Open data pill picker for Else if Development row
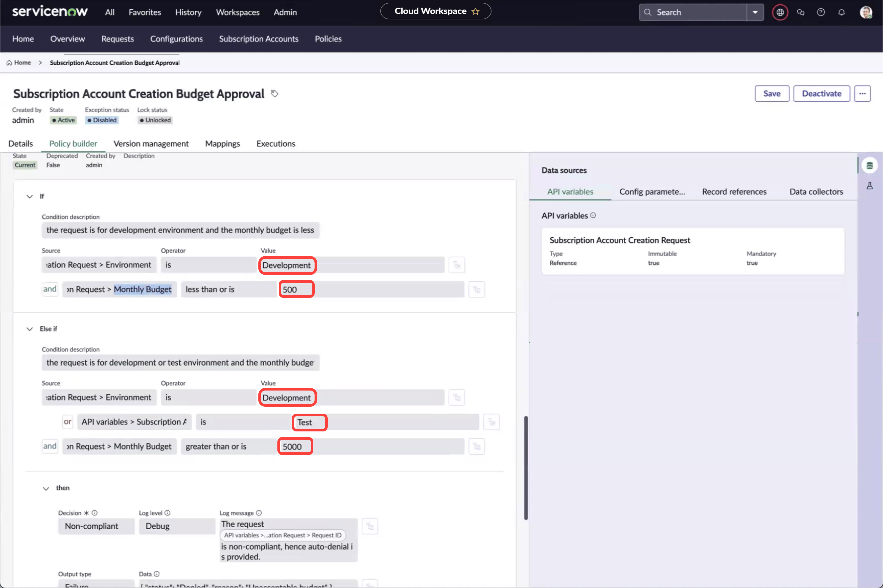883x588 pixels. (x=457, y=397)
